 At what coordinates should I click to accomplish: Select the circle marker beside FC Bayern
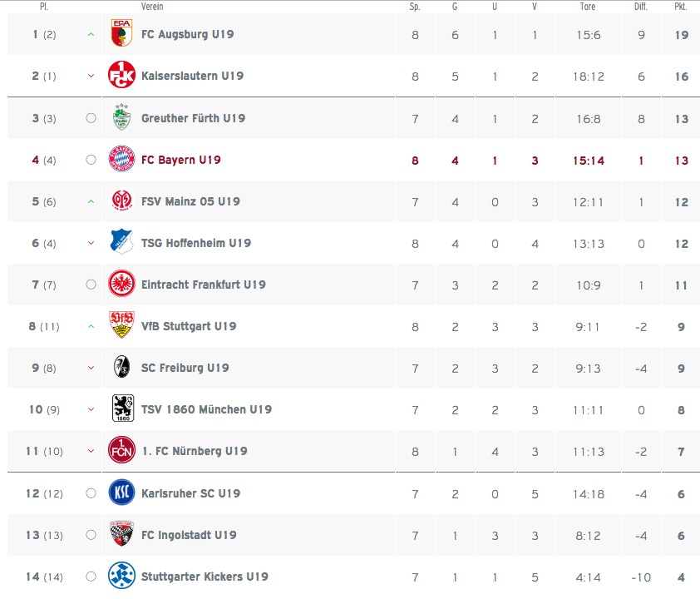tap(91, 160)
